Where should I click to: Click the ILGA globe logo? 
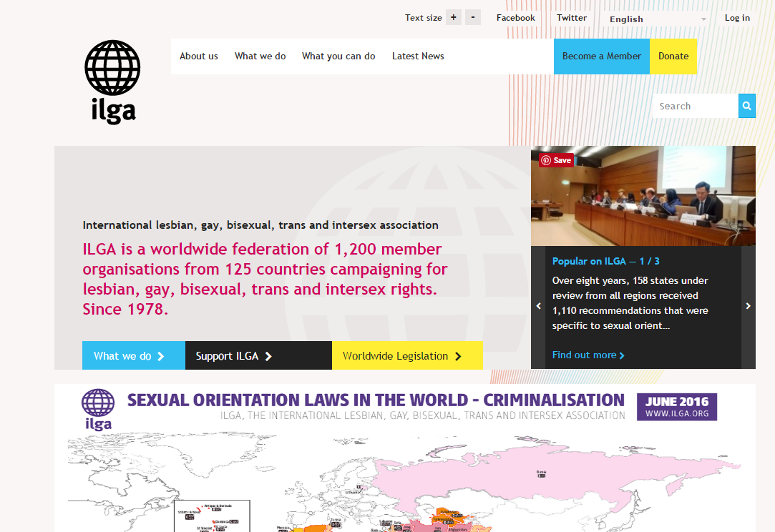click(x=112, y=82)
